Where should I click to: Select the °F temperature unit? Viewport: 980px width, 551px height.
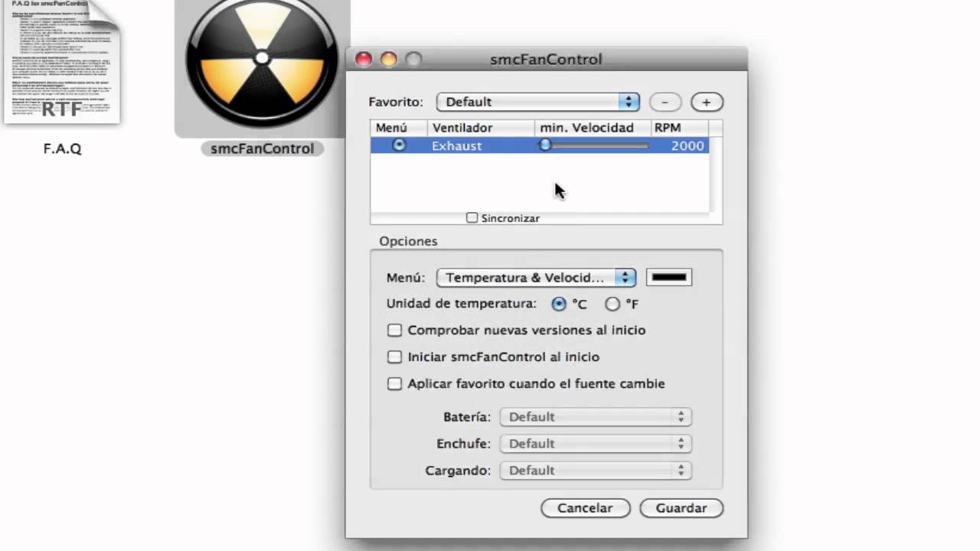(612, 304)
